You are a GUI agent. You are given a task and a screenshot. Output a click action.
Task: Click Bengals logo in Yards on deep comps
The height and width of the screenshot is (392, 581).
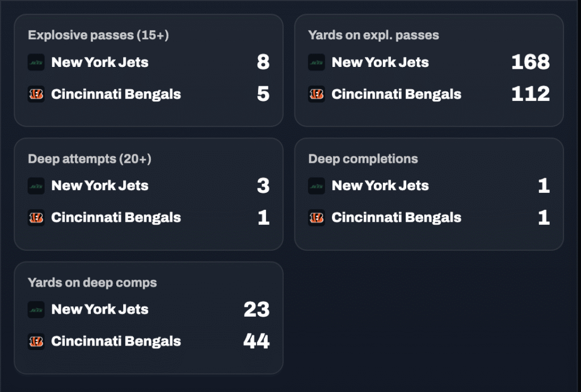pos(36,341)
